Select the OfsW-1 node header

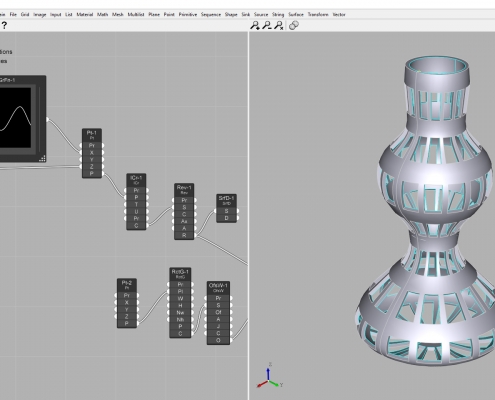point(218,287)
